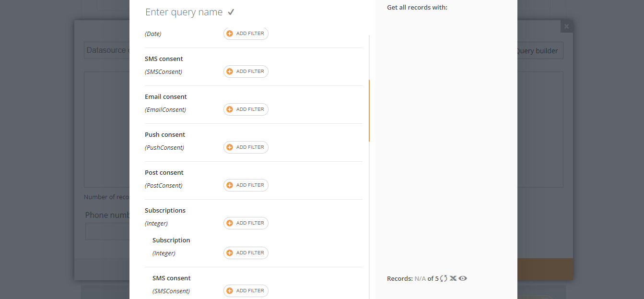Image resolution: width=644 pixels, height=299 pixels.
Task: Click the orange scrollbar in the field list
Action: [x=369, y=110]
